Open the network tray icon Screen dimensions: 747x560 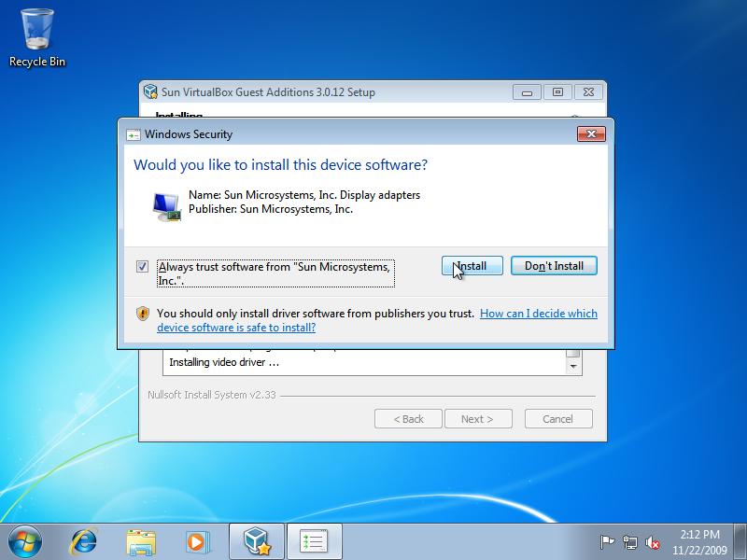[630, 541]
